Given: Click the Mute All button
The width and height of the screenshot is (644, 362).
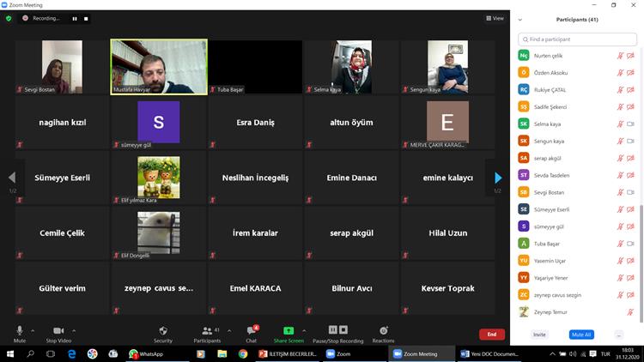Looking at the screenshot, I should point(581,335).
